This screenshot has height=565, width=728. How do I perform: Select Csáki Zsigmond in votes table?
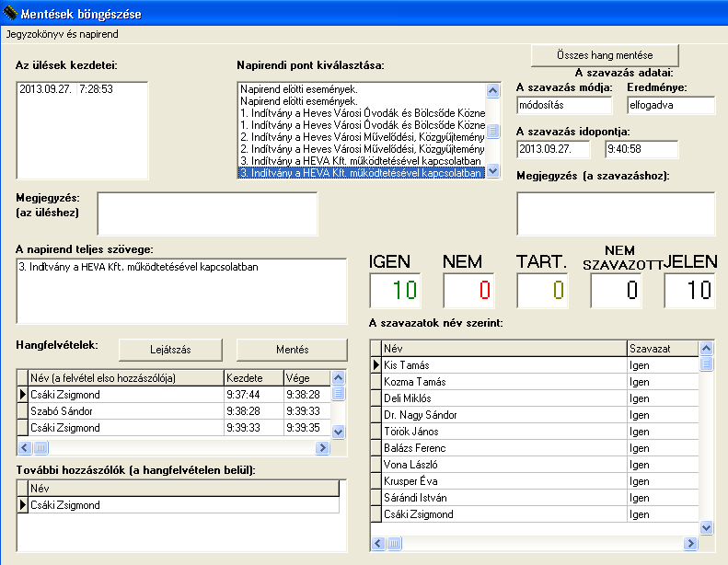[x=535, y=514]
